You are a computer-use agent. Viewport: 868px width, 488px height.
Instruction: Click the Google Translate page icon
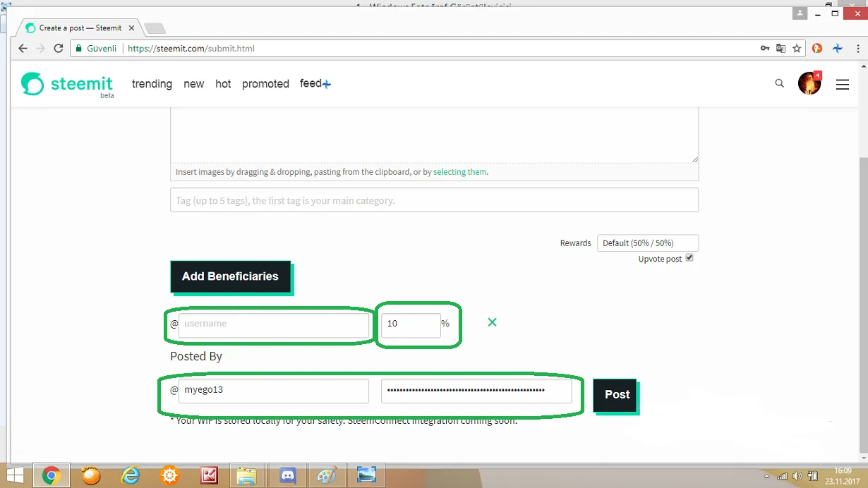coord(780,49)
